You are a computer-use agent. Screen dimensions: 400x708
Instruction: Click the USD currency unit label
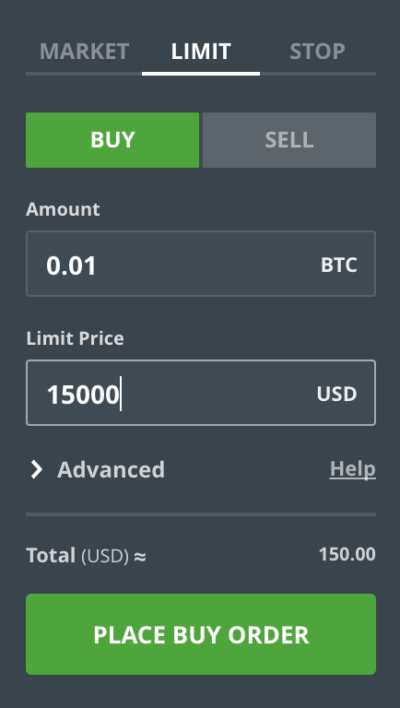pos(337,394)
